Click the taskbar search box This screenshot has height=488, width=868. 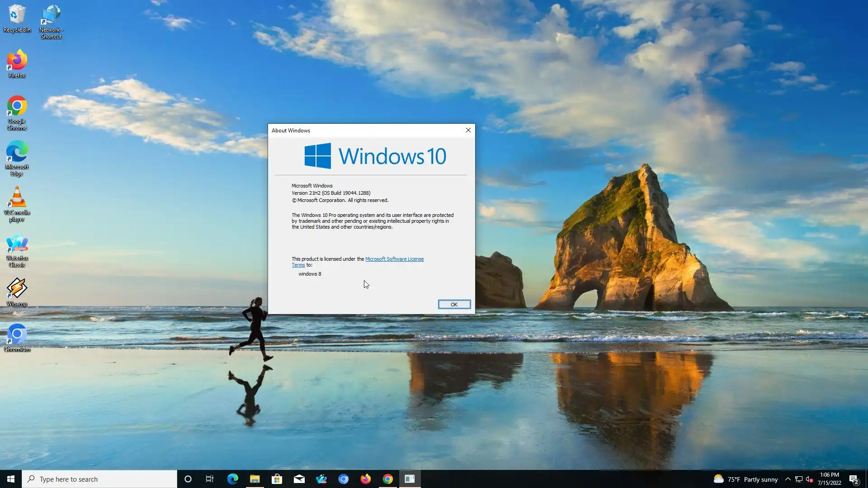tap(99, 479)
